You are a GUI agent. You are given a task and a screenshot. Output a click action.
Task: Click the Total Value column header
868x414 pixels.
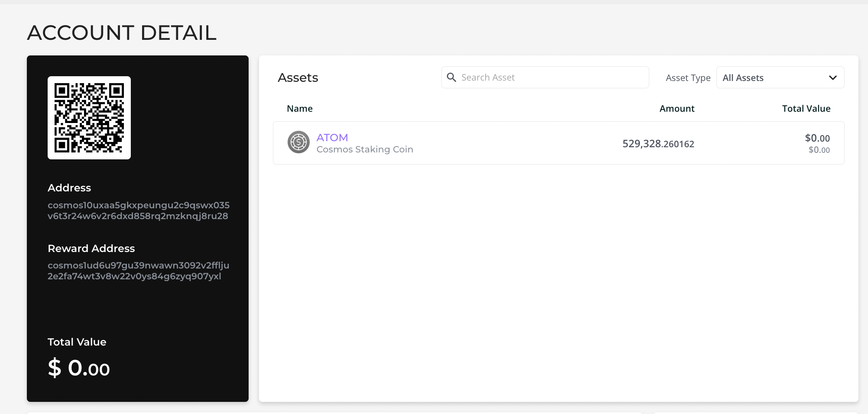tap(806, 109)
